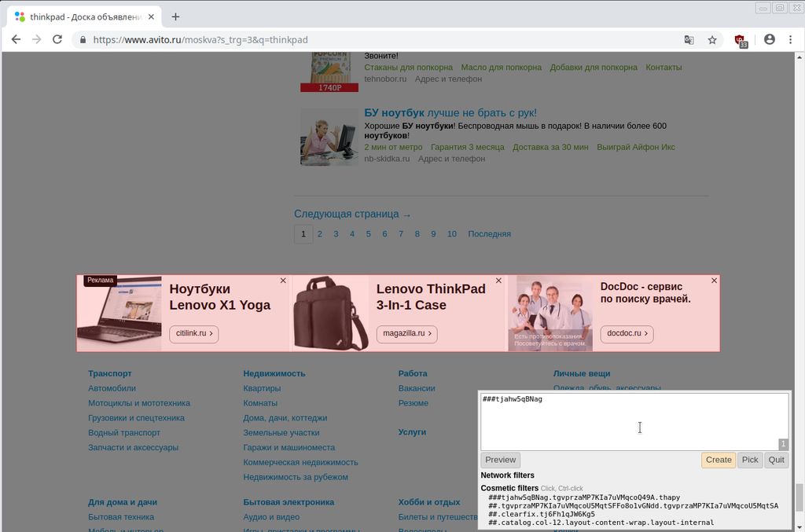Click the page vertical scrollbar thumb
The height and width of the screenshot is (532, 805).
[x=799, y=497]
